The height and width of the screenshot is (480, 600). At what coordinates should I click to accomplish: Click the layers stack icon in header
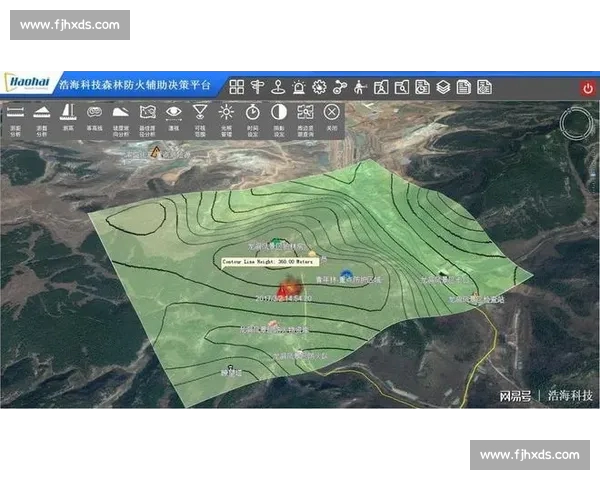[x=443, y=87]
